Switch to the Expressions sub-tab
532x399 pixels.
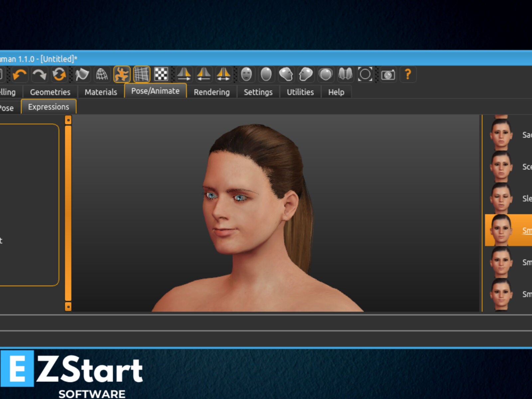click(x=49, y=107)
